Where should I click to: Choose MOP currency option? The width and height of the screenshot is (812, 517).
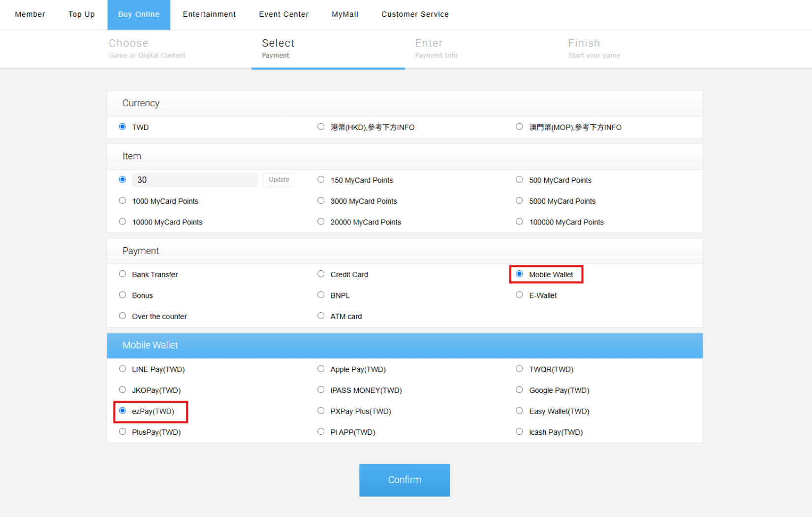point(519,127)
